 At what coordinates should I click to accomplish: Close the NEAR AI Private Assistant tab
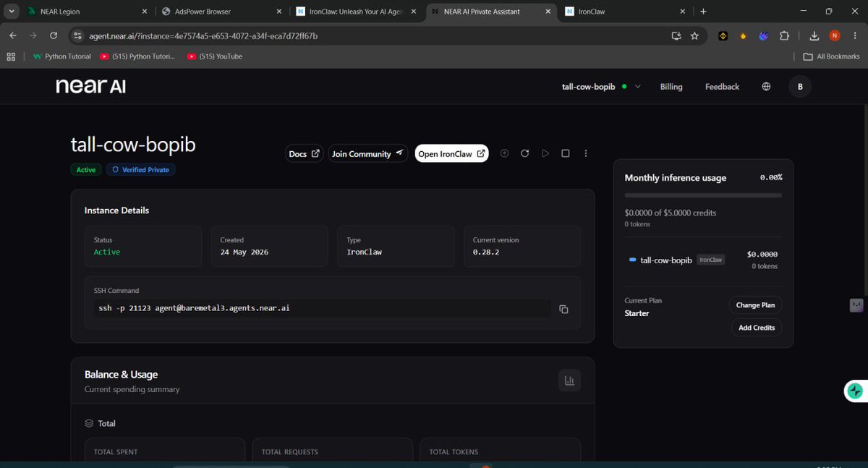548,12
